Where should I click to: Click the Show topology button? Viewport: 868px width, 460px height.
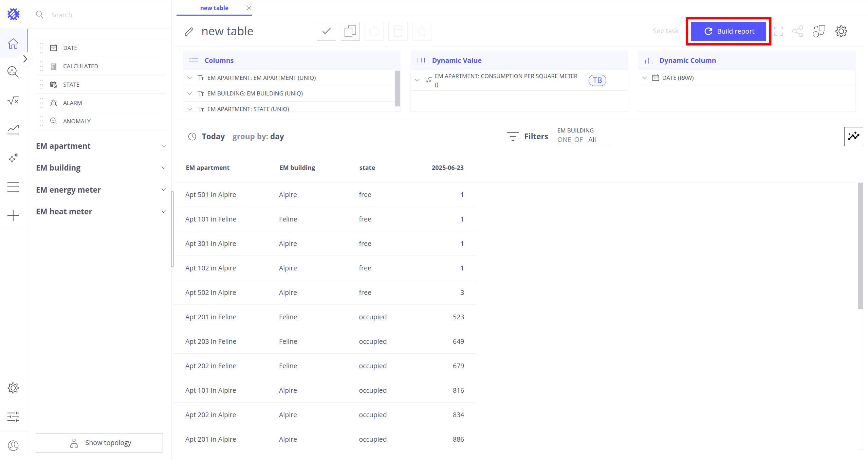click(99, 443)
